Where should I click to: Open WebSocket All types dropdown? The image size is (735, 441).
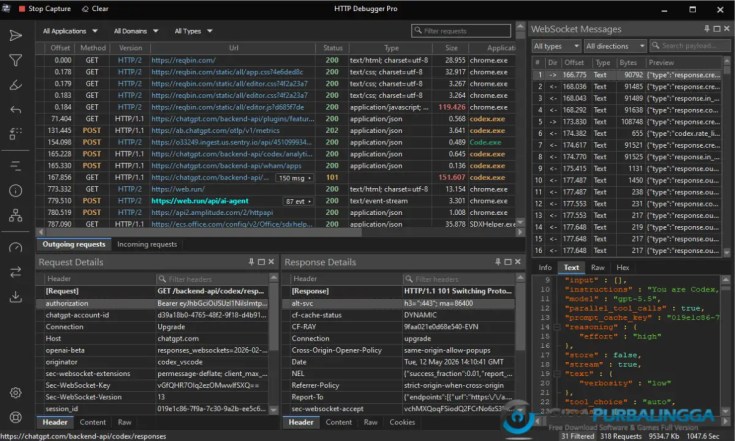(556, 46)
